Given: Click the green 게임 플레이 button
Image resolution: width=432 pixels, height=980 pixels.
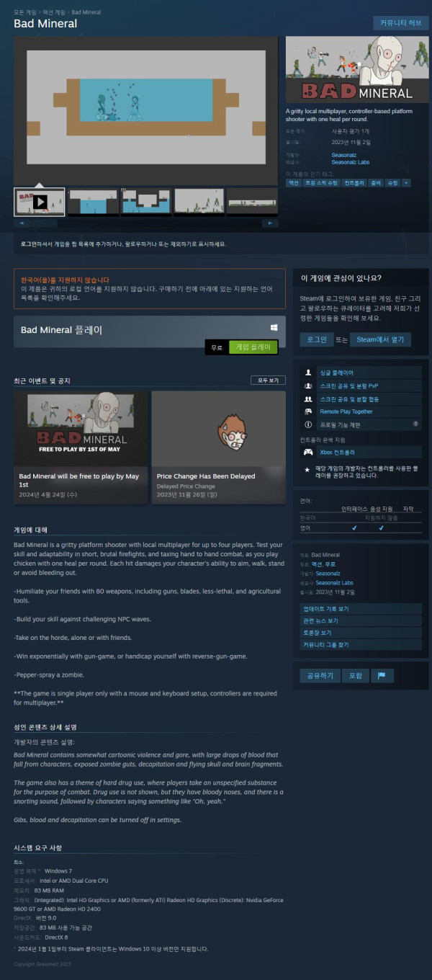Looking at the screenshot, I should (x=253, y=347).
